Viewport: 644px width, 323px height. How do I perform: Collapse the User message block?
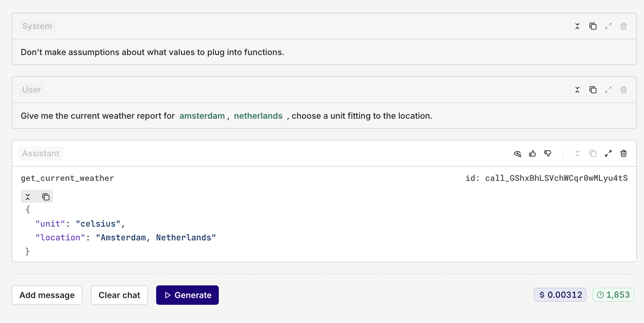tap(577, 90)
